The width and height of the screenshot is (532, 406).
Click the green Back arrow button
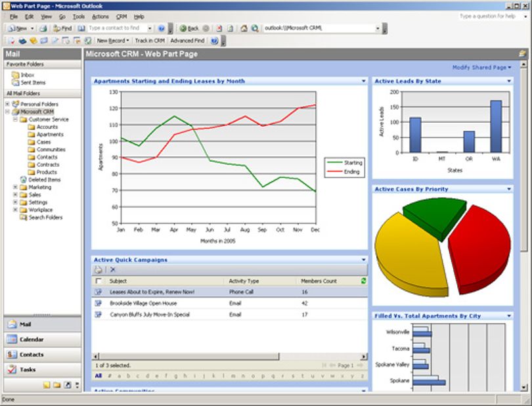tap(189, 28)
